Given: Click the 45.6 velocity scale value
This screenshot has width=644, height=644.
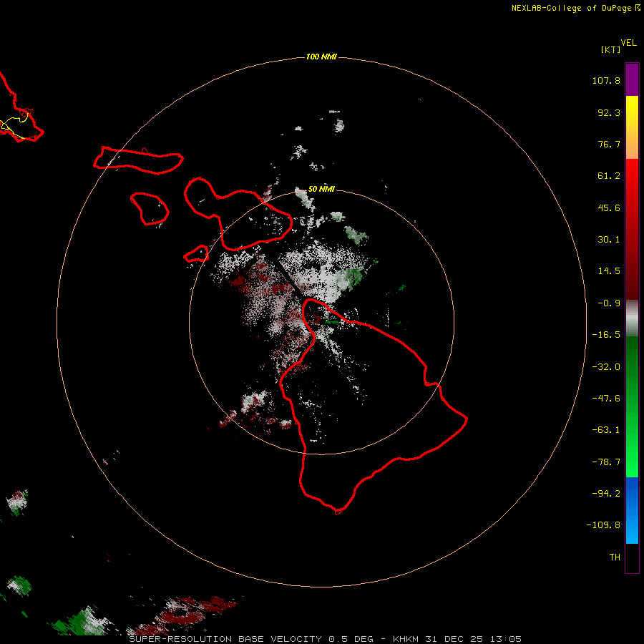Looking at the screenshot, I should (x=609, y=208).
